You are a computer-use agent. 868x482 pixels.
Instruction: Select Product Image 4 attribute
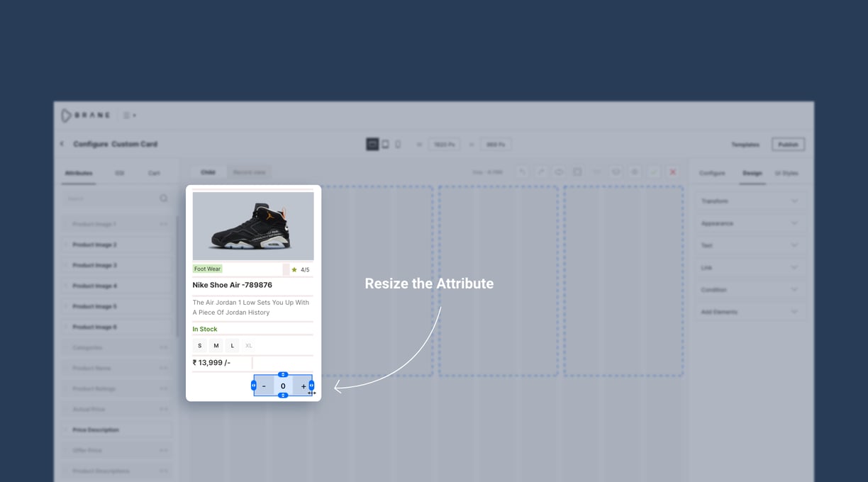(x=116, y=286)
